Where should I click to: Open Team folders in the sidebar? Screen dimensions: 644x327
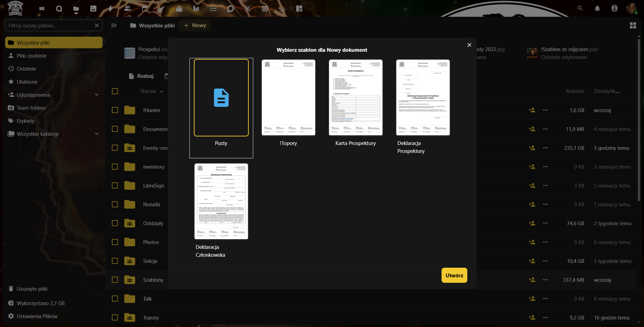click(x=54, y=108)
